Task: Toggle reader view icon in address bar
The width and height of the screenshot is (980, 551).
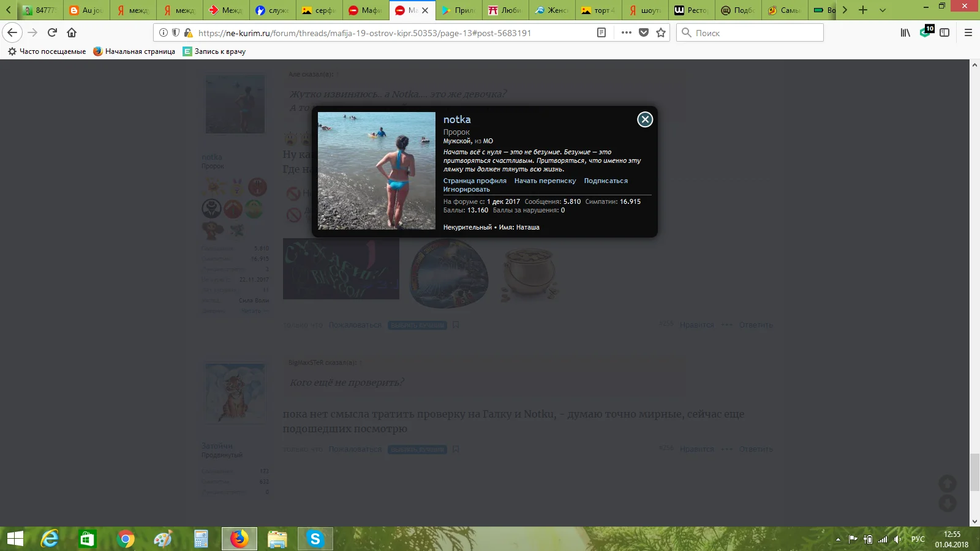Action: click(601, 32)
